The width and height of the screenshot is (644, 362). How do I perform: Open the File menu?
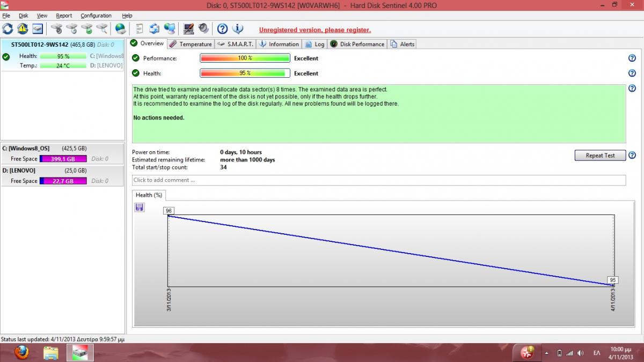coord(6,16)
